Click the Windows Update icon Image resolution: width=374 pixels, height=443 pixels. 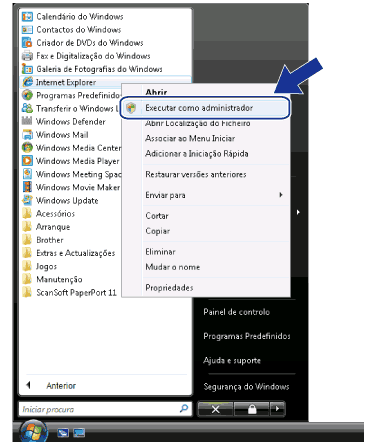(x=27, y=200)
